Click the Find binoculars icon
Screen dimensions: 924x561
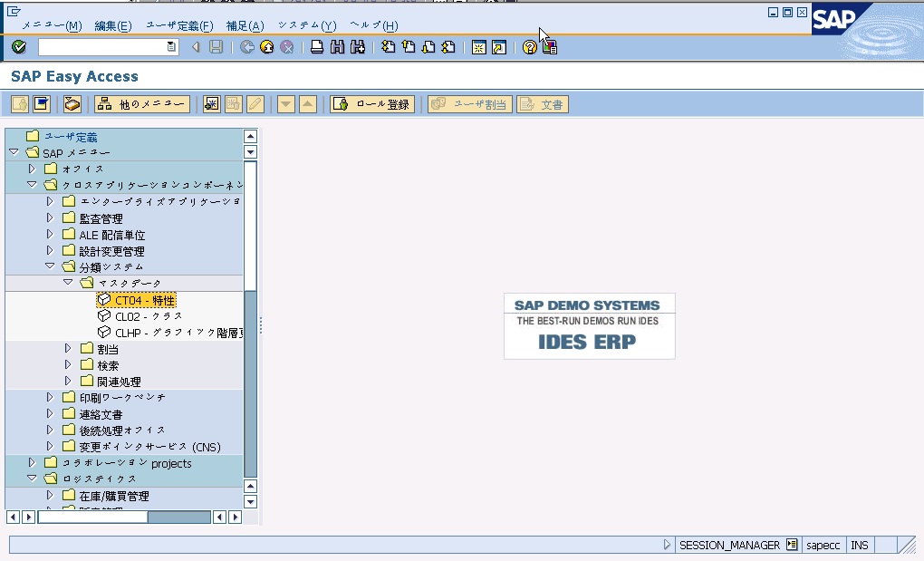pyautogui.click(x=337, y=46)
